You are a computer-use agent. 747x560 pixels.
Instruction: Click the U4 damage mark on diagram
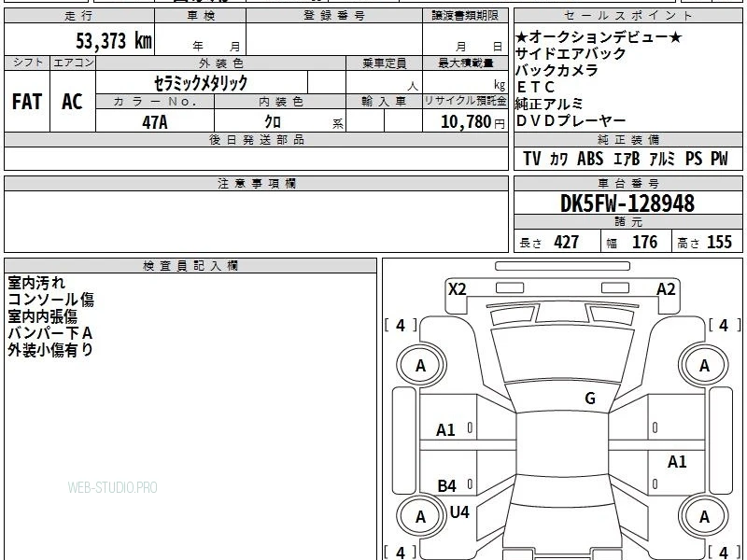click(459, 511)
